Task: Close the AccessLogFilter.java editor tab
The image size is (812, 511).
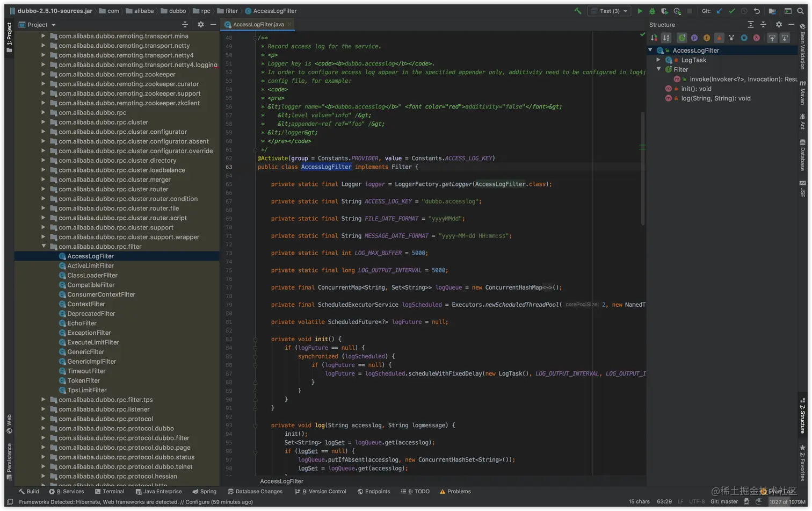Action: tap(289, 24)
